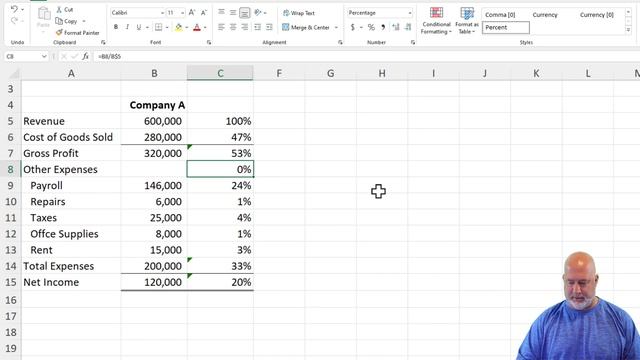
Task: Cancel the formula entry with the X
Action: [64, 56]
